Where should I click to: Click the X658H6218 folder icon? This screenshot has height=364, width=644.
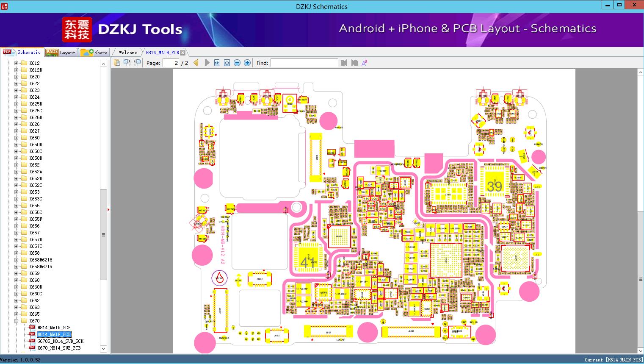(24, 260)
